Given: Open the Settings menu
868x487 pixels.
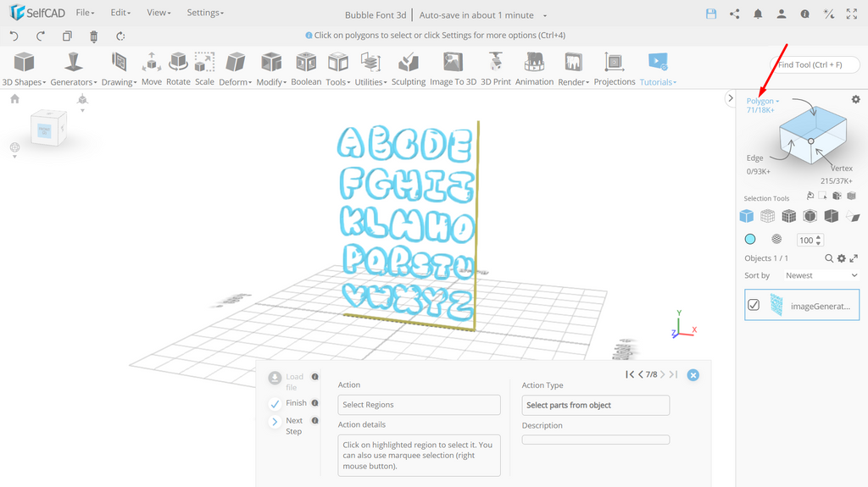Looking at the screenshot, I should (x=205, y=12).
